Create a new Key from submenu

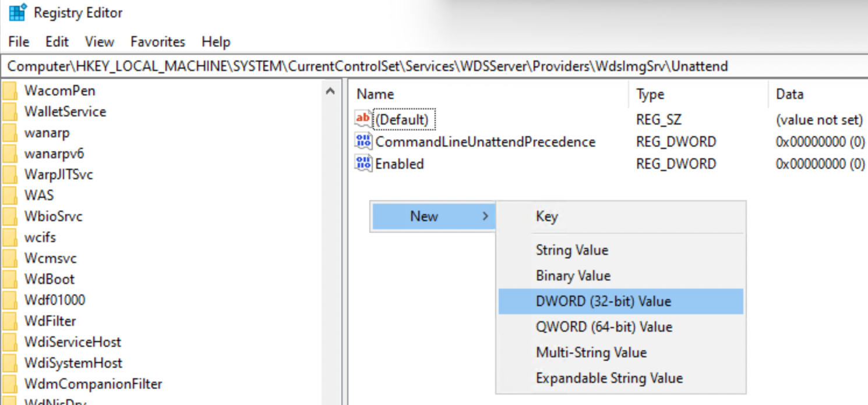pos(546,216)
